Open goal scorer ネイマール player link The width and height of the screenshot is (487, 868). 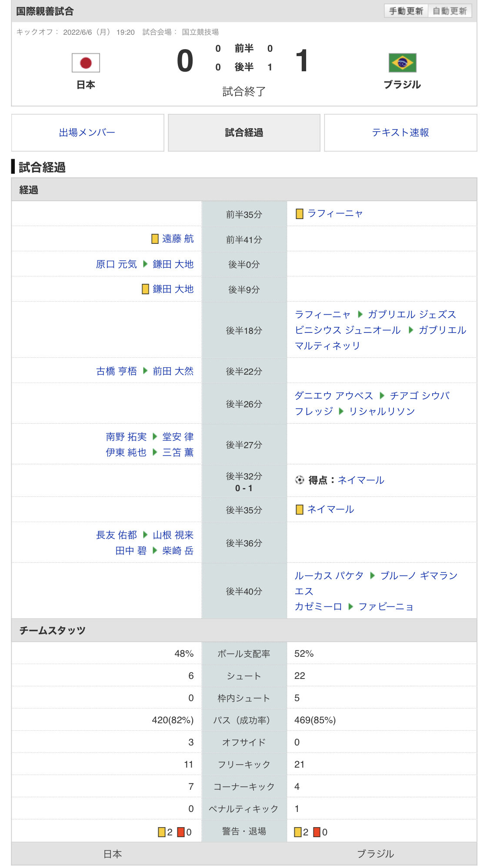point(361,480)
